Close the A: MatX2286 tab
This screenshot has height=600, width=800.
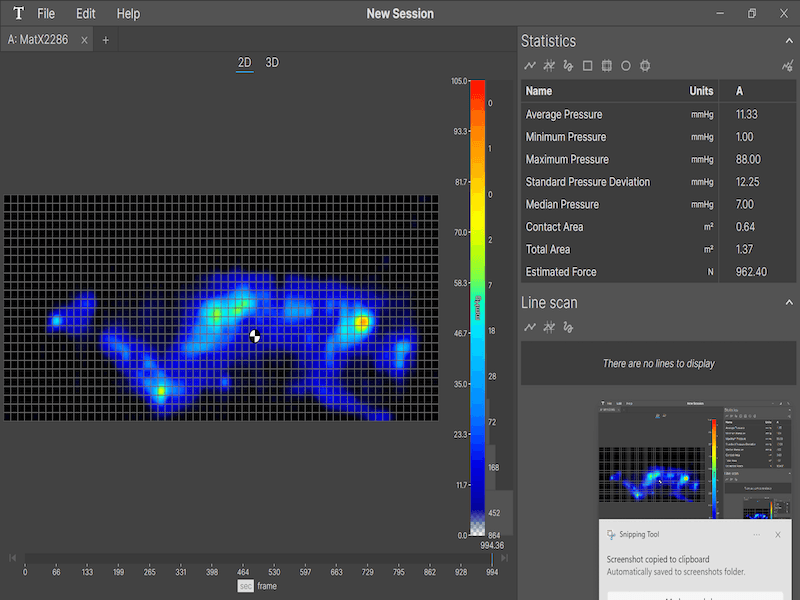(x=84, y=40)
